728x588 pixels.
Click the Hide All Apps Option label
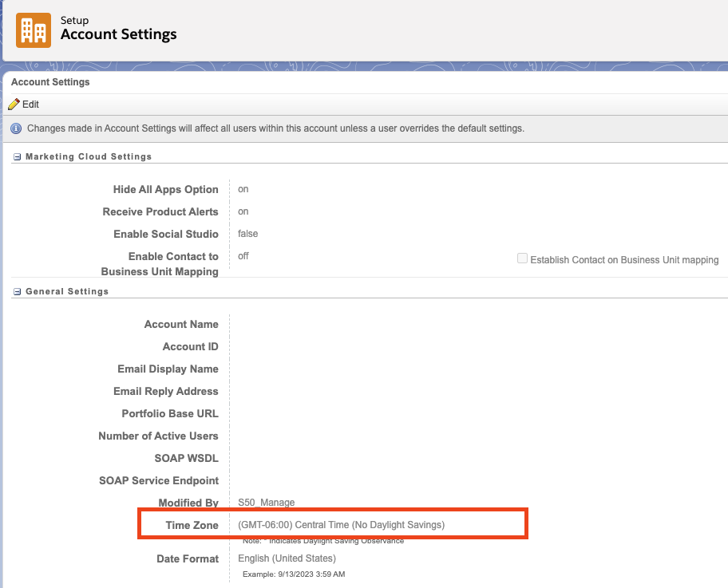click(x=166, y=189)
